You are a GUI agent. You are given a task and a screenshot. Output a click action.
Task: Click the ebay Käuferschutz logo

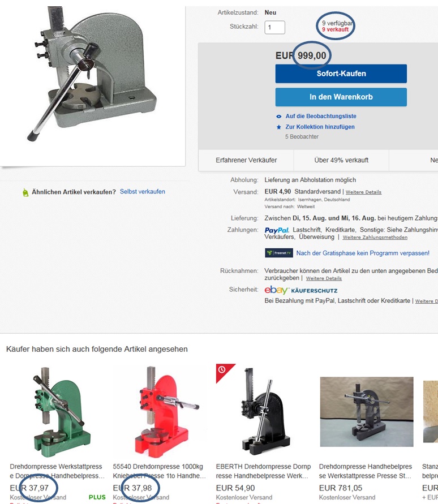point(301,290)
